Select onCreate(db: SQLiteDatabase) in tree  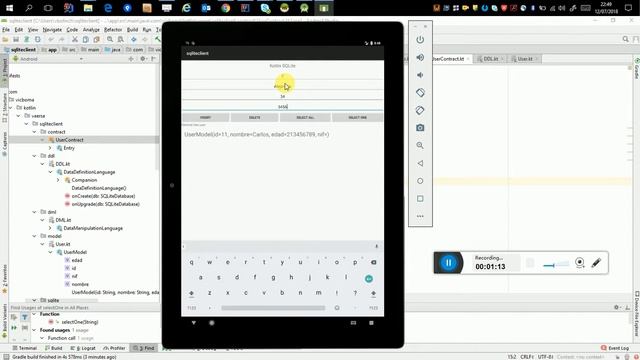coord(103,196)
